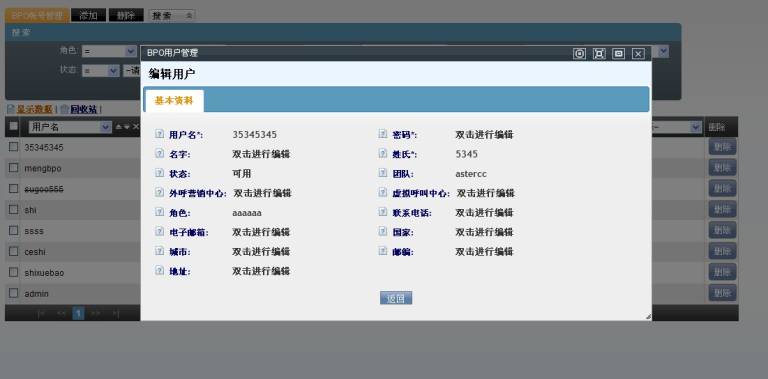Delete row admin with 删除 button
The height and width of the screenshot is (379, 768).
coord(722,293)
